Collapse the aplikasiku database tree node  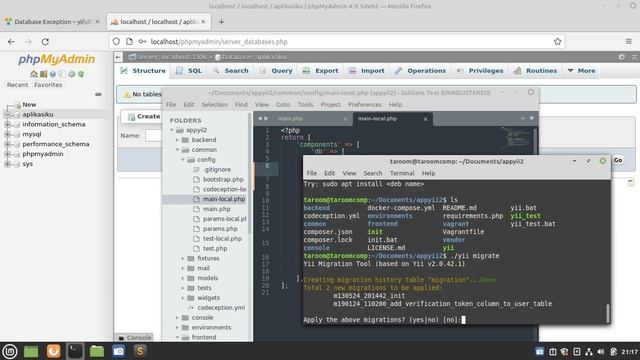tap(7, 115)
